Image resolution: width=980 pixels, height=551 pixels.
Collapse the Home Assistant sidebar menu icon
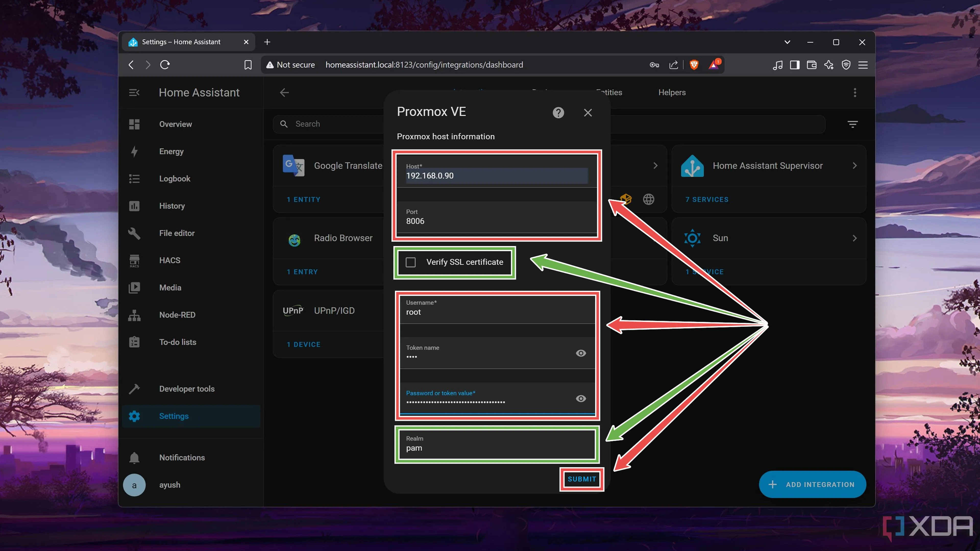pyautogui.click(x=134, y=92)
